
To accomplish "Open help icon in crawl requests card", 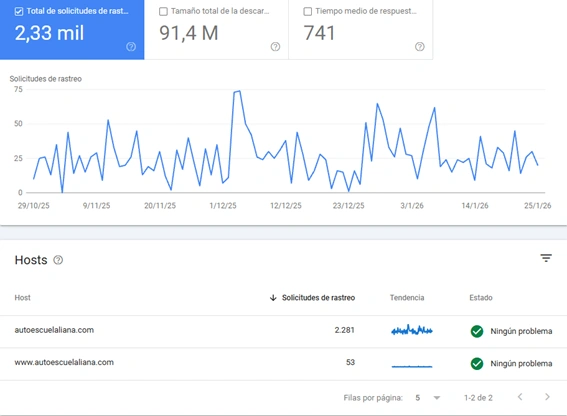I will (x=131, y=47).
